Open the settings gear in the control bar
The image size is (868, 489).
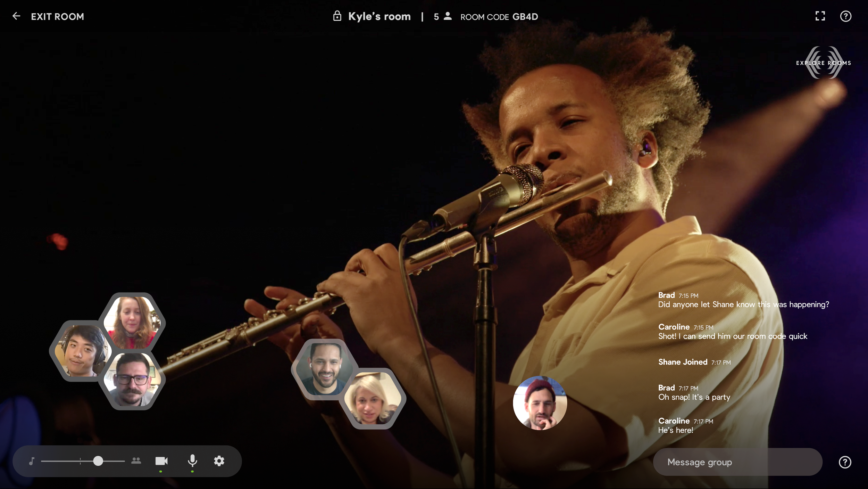[x=219, y=461]
